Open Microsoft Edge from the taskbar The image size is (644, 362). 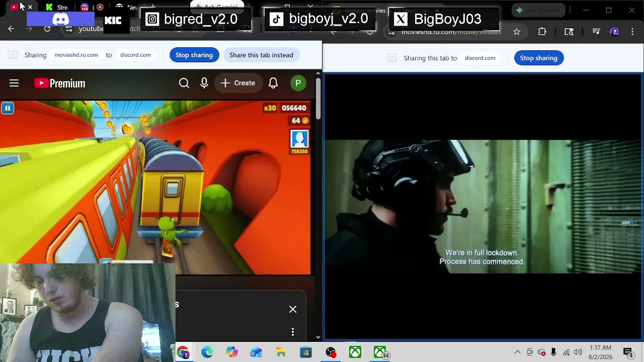(207, 352)
